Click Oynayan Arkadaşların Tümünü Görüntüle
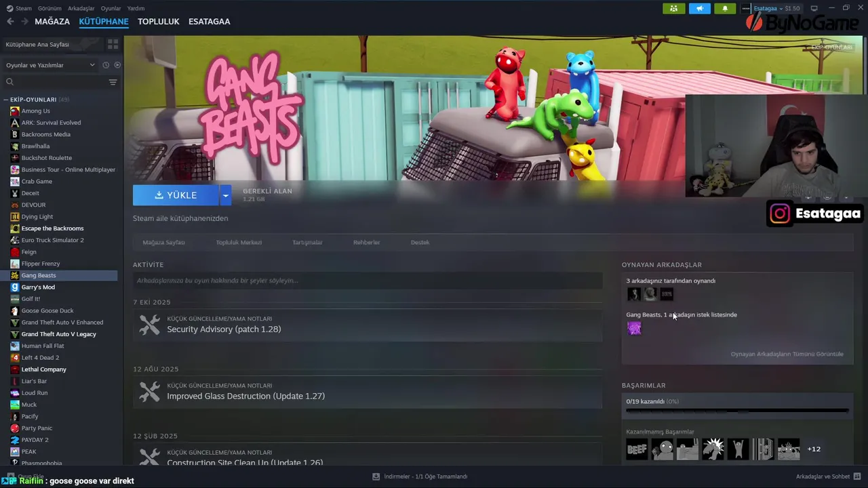 787,354
